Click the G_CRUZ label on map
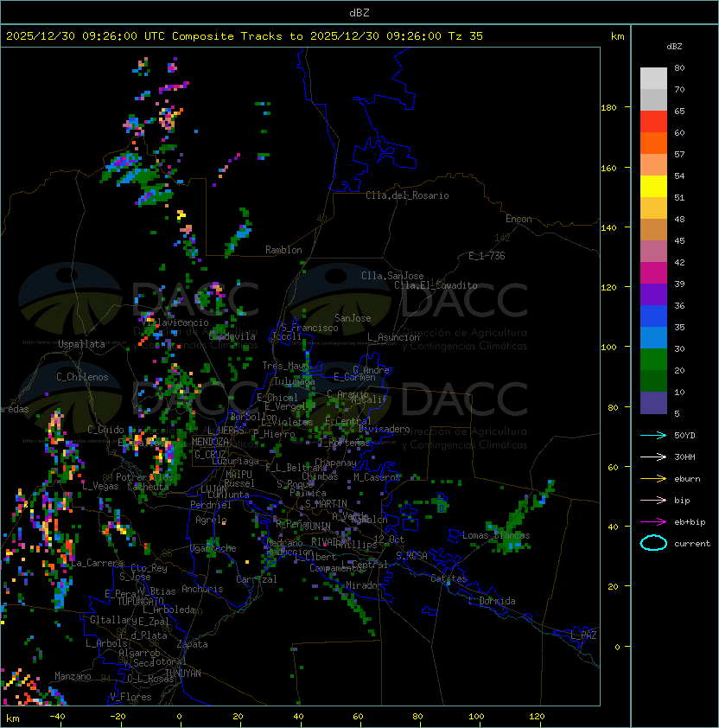 point(210,455)
